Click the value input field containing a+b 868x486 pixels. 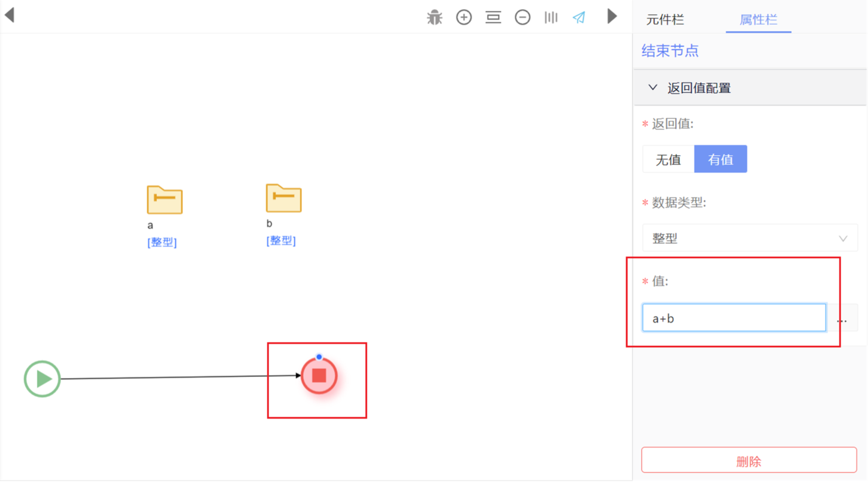point(733,318)
